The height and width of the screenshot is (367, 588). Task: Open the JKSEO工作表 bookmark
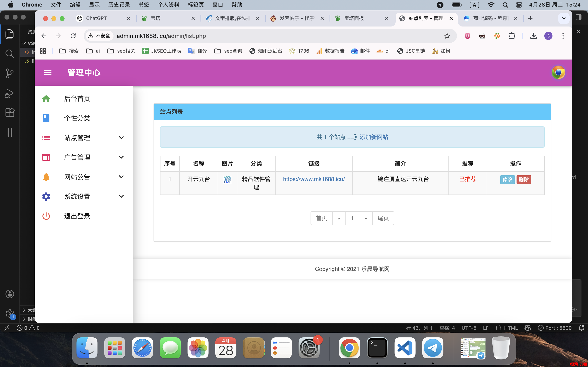coord(161,51)
